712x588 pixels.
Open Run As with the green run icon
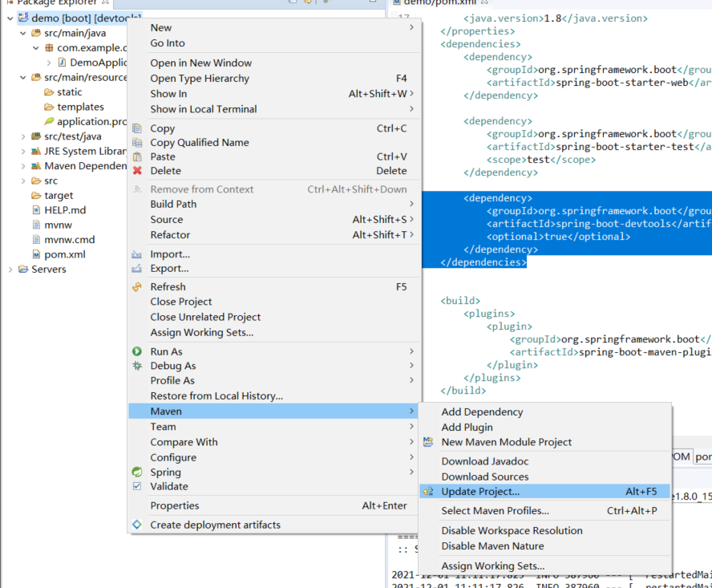[136, 351]
